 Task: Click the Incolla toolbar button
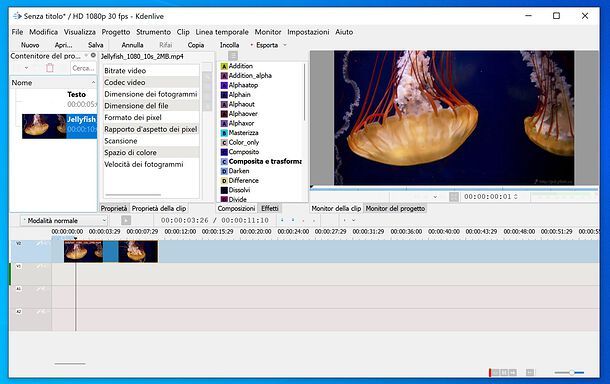click(x=230, y=45)
